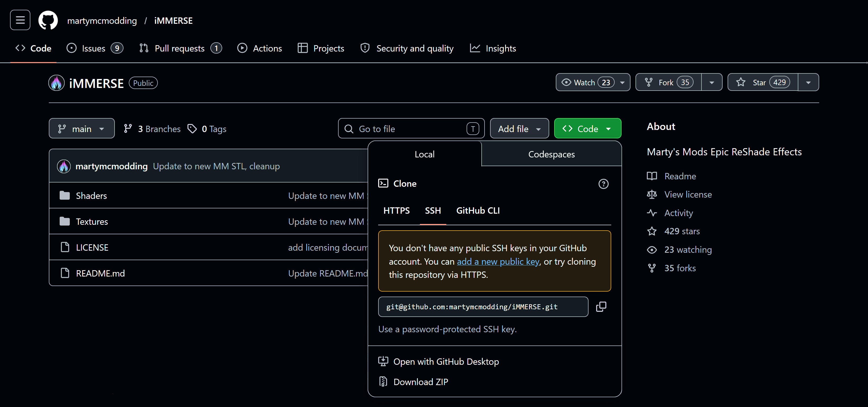This screenshot has width=868, height=407.
Task: Open the Update README.md commit message
Action: click(x=328, y=273)
